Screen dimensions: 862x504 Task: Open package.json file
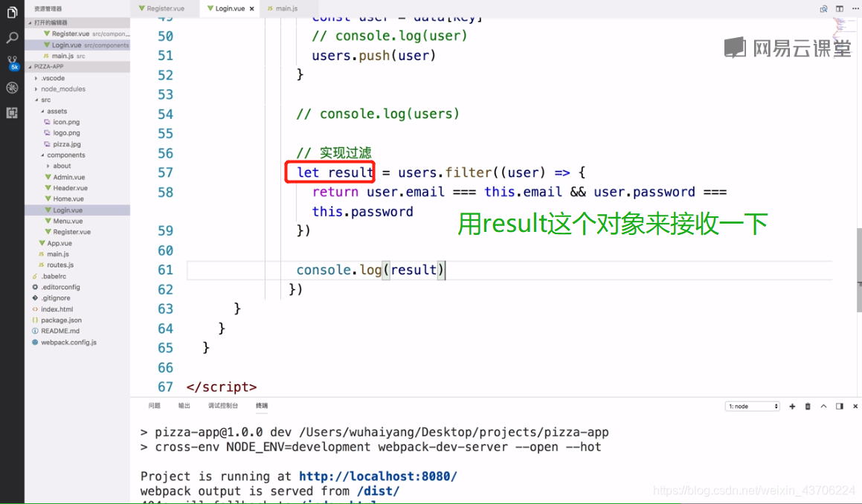(x=77, y=320)
